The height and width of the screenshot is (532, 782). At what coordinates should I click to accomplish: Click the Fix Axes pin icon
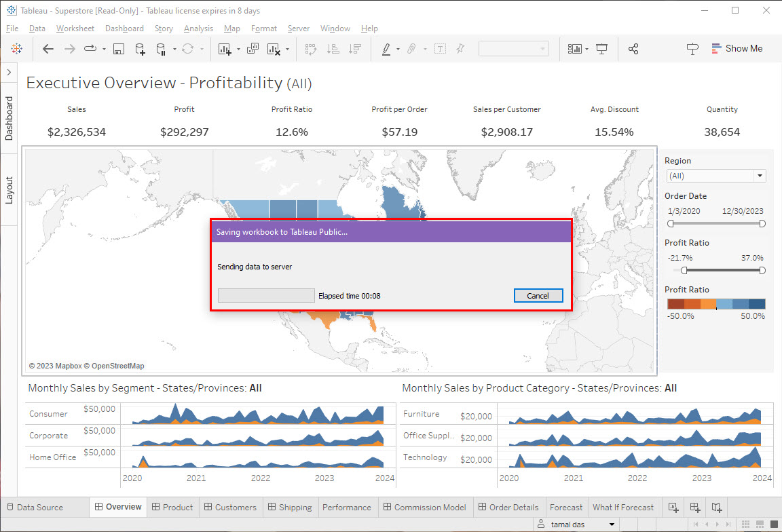pos(460,48)
